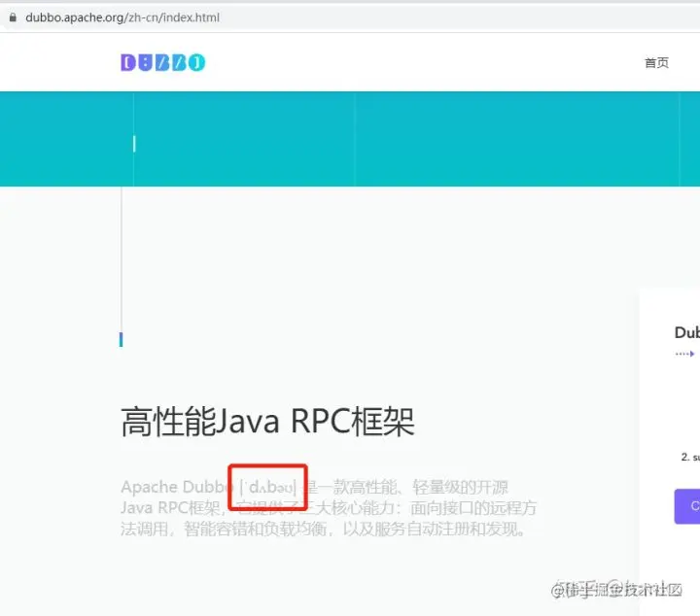Open the Dubbo logo home link
Screen dimensions: 700x616
pos(163,62)
